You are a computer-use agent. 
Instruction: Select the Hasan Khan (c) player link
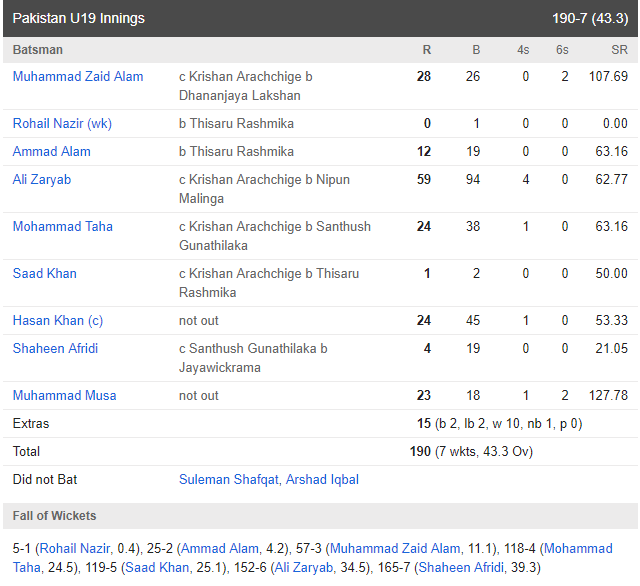pos(58,320)
